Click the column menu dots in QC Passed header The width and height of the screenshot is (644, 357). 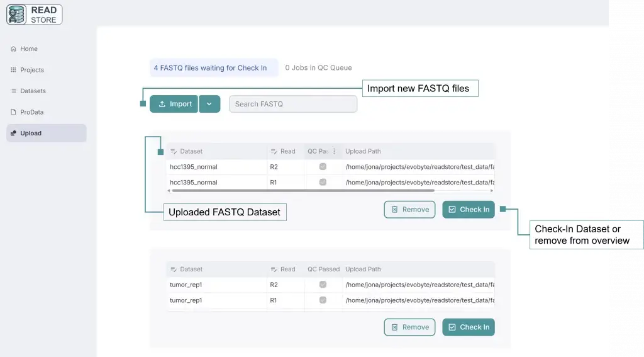pos(334,151)
